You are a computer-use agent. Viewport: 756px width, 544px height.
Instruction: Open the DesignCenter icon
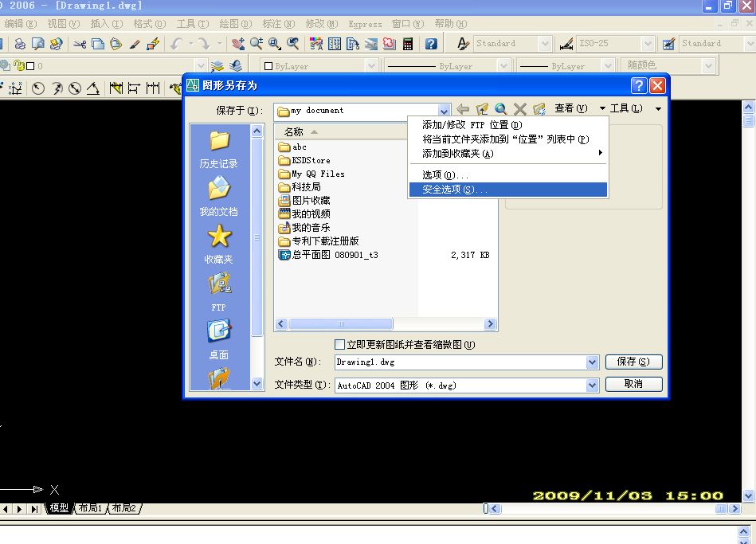334,44
